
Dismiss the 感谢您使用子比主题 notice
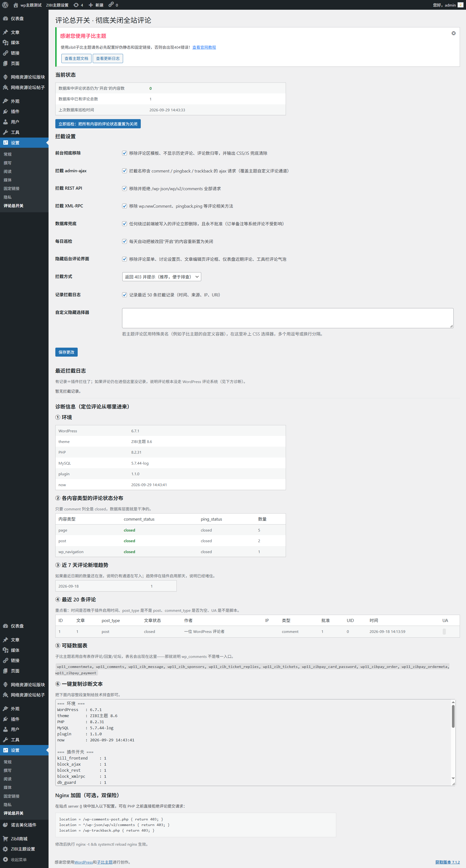tap(454, 33)
